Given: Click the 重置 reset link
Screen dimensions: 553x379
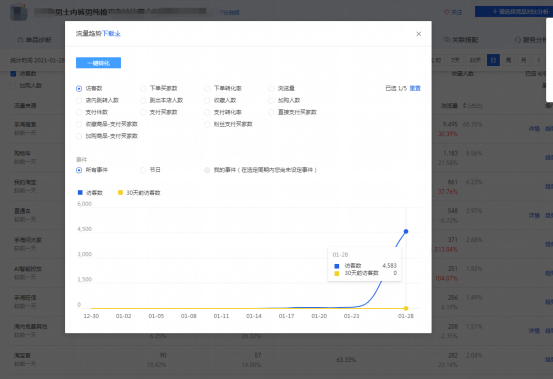Looking at the screenshot, I should (x=415, y=88).
